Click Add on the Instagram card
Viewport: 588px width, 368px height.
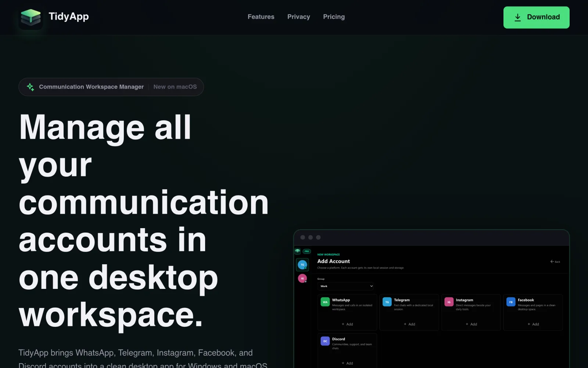[x=471, y=324]
